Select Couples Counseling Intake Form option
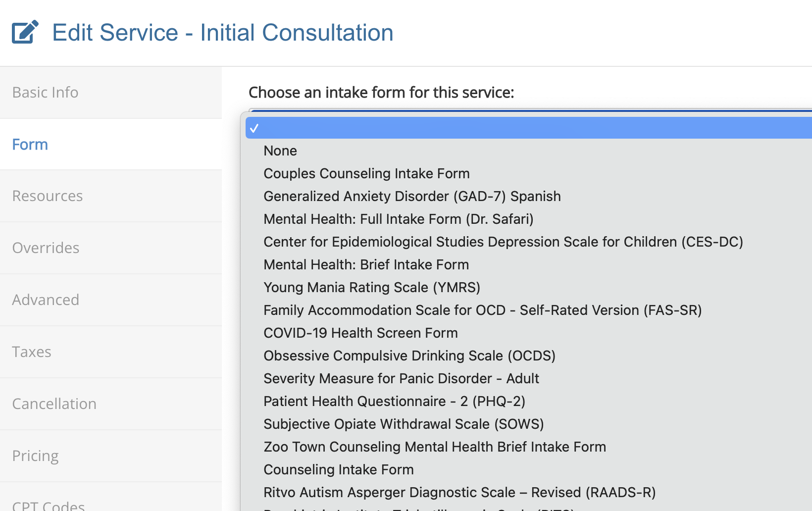This screenshot has height=511, width=812. [x=366, y=174]
